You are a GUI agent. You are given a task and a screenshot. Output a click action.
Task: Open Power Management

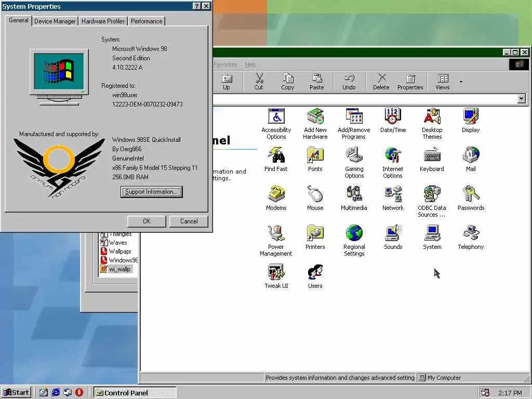click(x=276, y=241)
